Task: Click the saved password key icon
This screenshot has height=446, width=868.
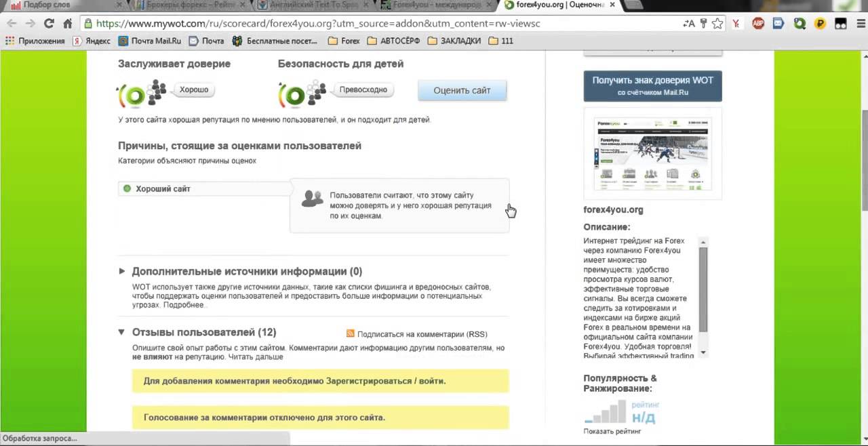Action: click(703, 23)
